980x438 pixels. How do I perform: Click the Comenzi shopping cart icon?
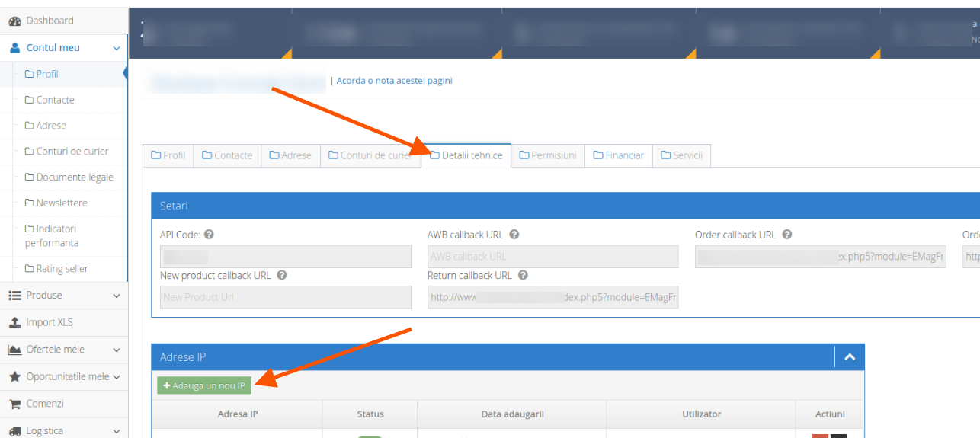[x=14, y=404]
